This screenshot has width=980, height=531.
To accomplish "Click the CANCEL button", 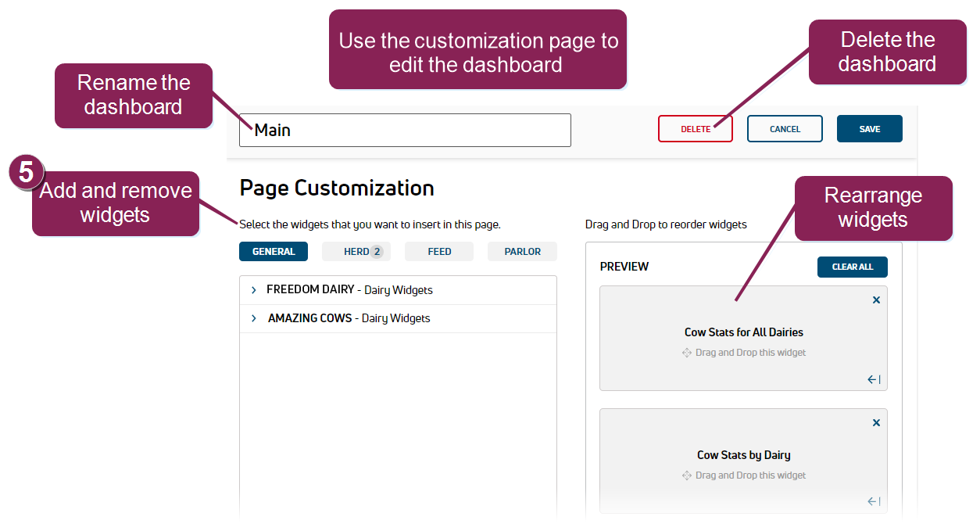I will coord(785,129).
